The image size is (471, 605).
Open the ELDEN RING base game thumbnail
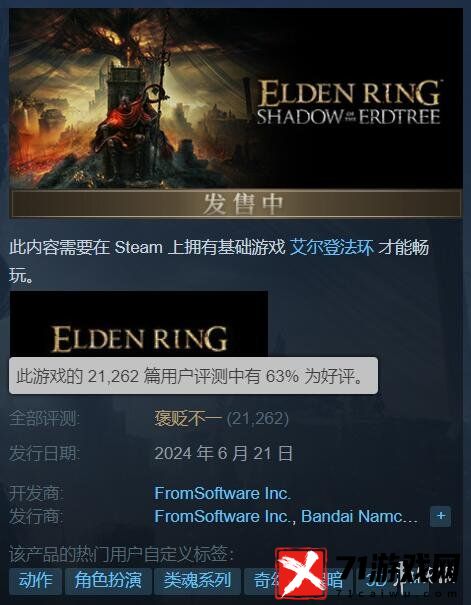pyautogui.click(x=138, y=324)
